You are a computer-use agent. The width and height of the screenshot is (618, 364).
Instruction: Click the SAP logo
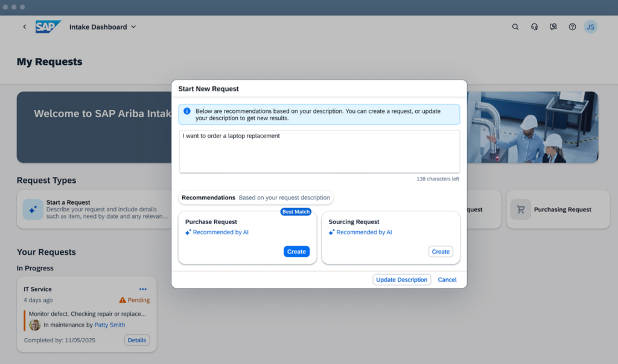[48, 27]
